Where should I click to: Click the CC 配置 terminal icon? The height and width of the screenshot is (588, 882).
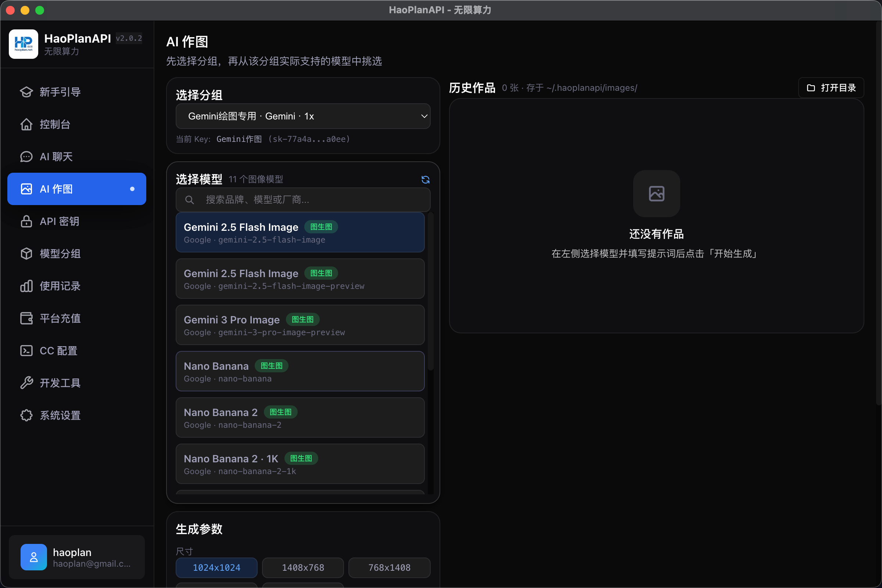click(26, 350)
